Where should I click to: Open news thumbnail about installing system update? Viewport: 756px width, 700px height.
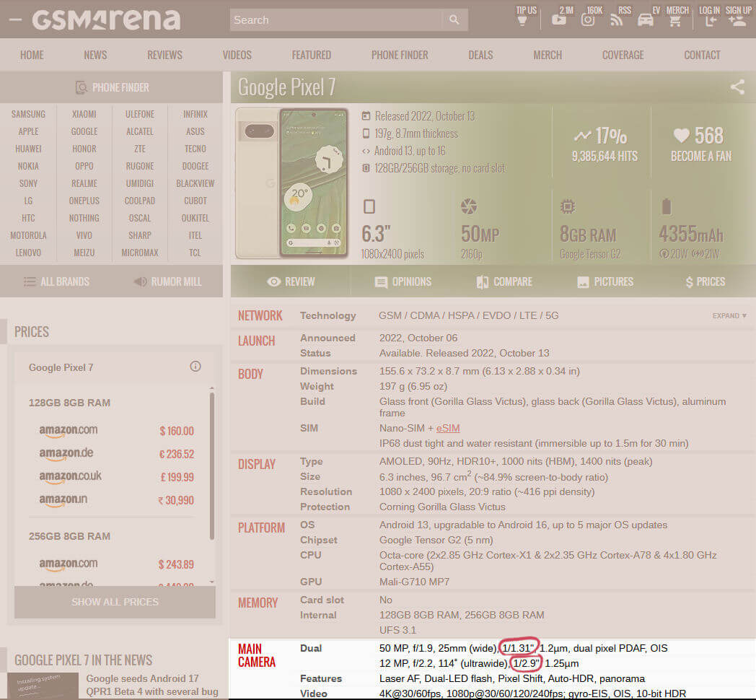[43, 686]
